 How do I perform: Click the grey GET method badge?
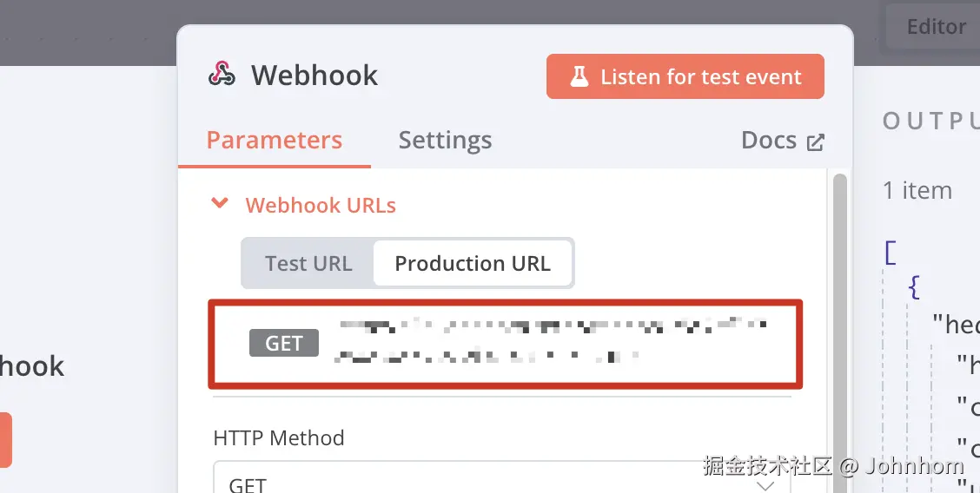coord(284,344)
